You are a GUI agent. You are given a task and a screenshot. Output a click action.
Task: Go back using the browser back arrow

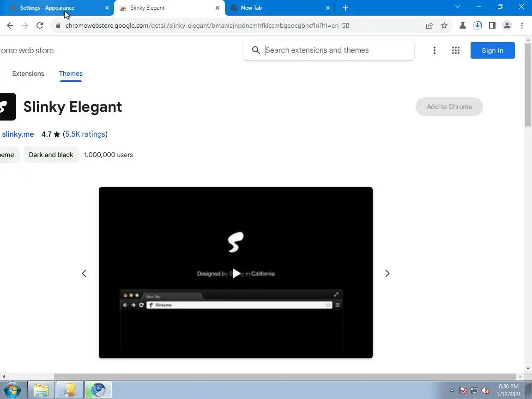tap(10, 25)
